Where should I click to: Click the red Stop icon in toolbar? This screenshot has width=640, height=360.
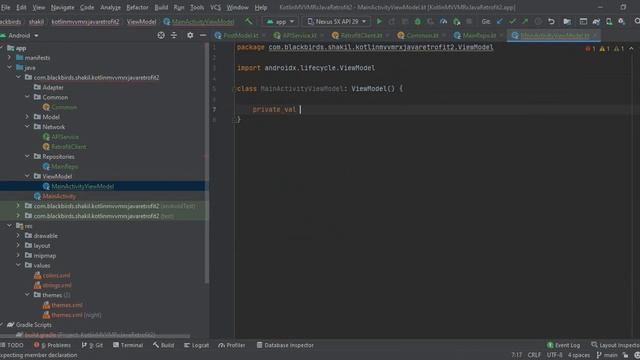tap(469, 21)
